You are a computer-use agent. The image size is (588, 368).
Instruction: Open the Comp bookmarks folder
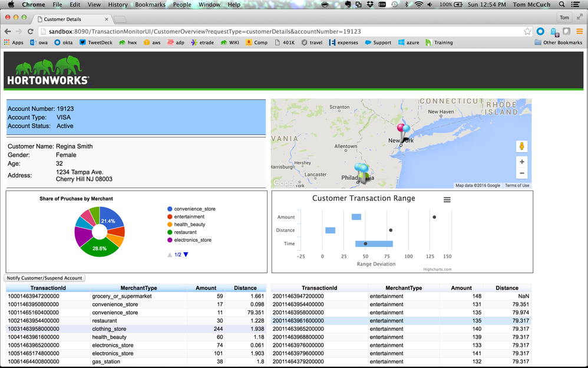[x=256, y=42]
